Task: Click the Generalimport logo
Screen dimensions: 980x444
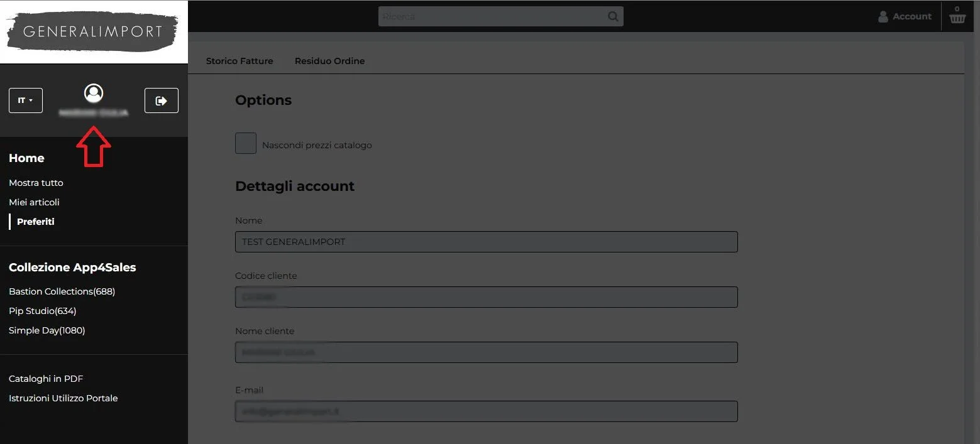Action: coord(93,31)
